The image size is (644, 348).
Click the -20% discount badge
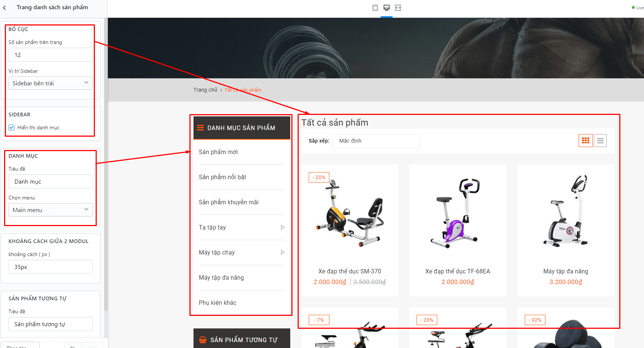coord(319,177)
